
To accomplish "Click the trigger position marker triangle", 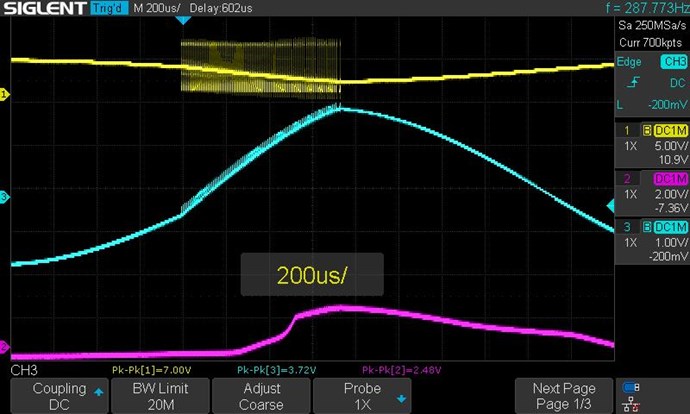I will pyautogui.click(x=183, y=20).
